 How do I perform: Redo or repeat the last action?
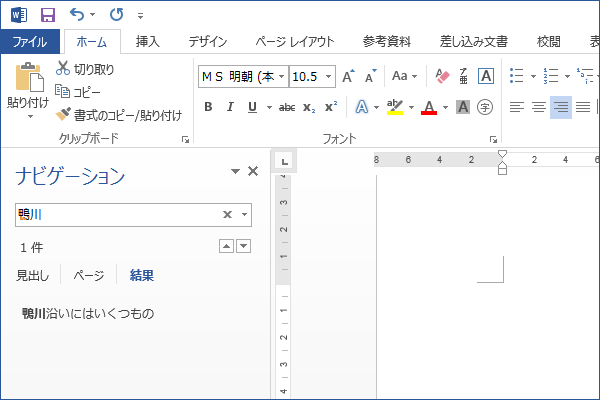116,15
